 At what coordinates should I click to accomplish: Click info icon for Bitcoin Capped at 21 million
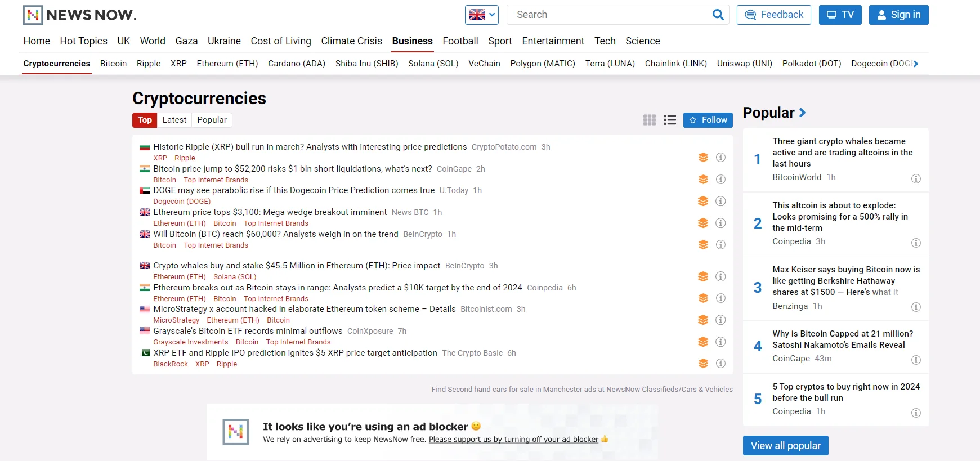point(916,360)
